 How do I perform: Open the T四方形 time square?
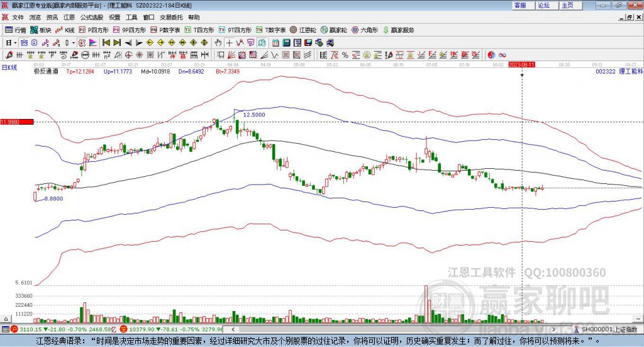[x=199, y=30]
